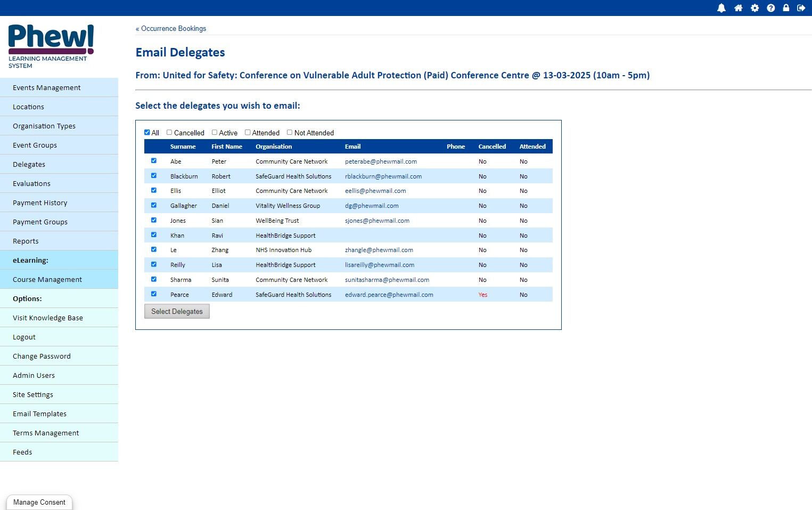
Task: Tick the Attended filter checkbox
Action: pyautogui.click(x=248, y=132)
